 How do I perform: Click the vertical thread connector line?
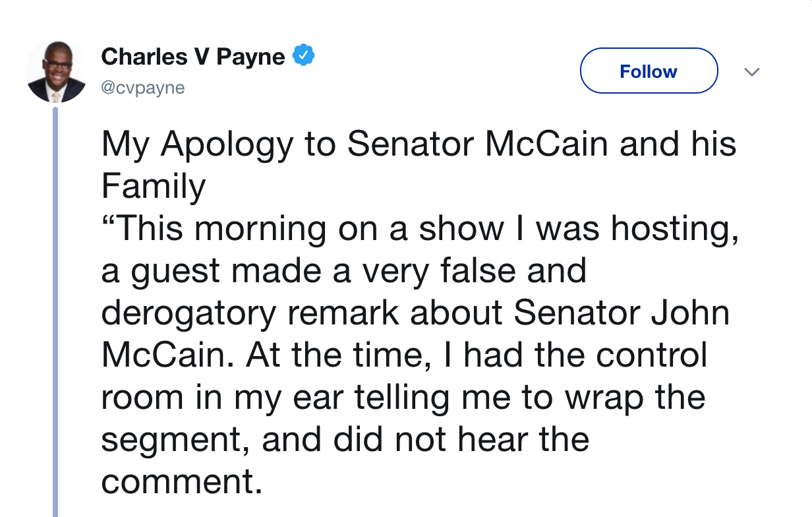point(55,311)
